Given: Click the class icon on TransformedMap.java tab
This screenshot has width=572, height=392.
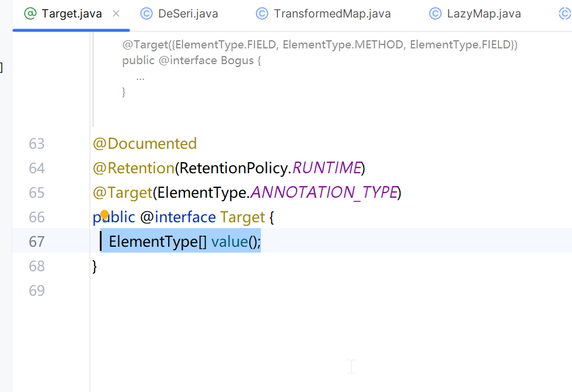Looking at the screenshot, I should (262, 14).
